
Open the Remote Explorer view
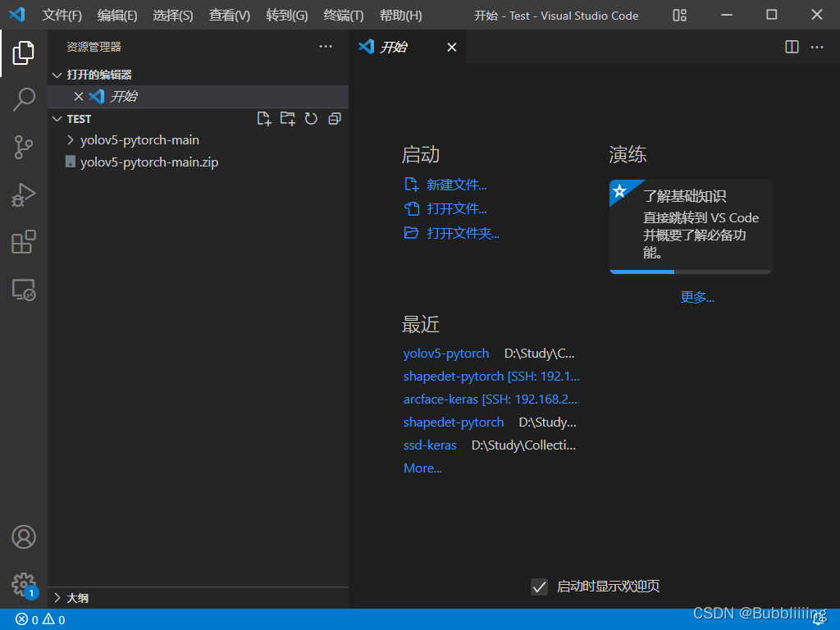pyautogui.click(x=24, y=290)
